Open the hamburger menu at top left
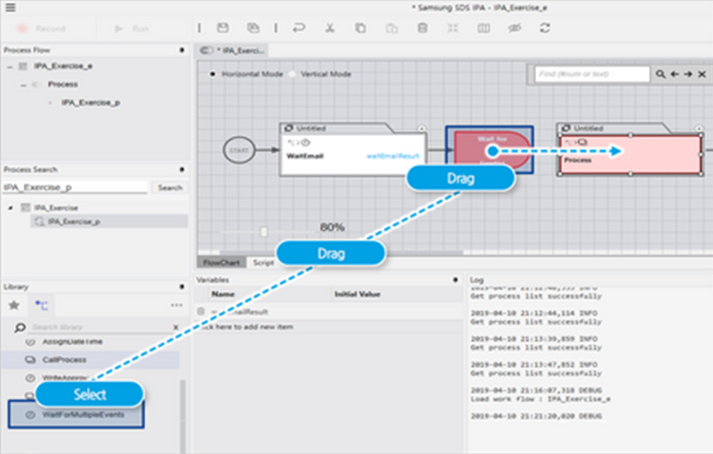The height and width of the screenshot is (454, 713). (x=11, y=7)
